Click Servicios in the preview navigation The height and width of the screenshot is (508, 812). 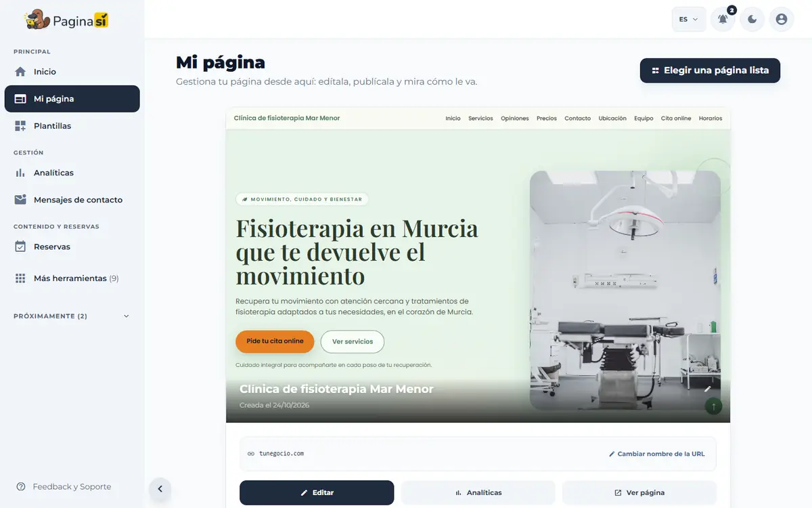point(480,119)
